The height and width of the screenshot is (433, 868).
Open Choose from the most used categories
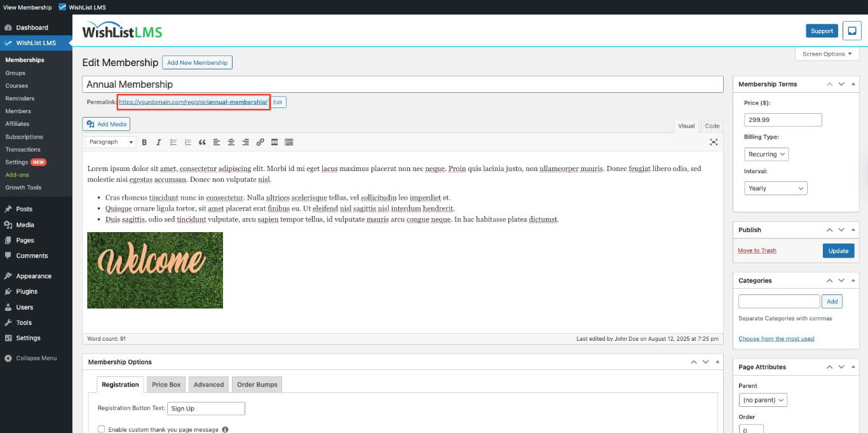776,338
